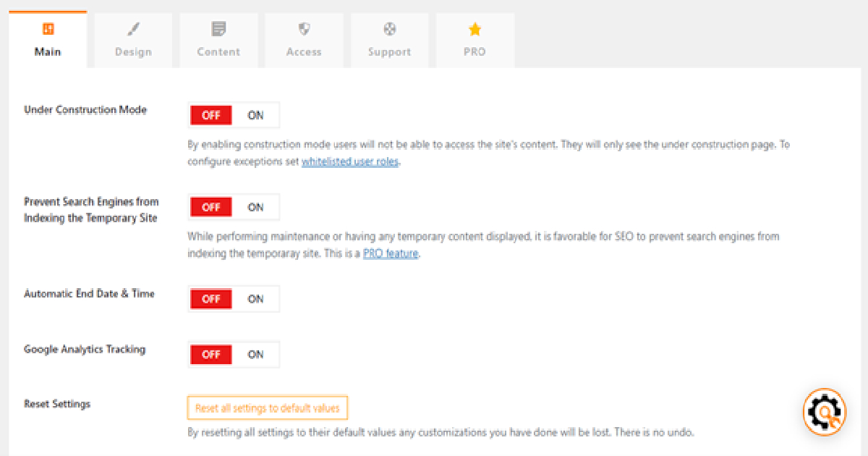Reset all settings to default values
This screenshot has width=868, height=456.
(267, 408)
